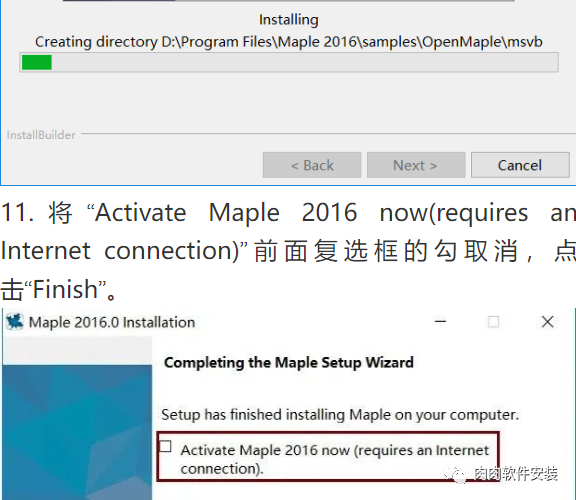Click the disabled < Back button
The height and width of the screenshot is (500, 576).
coord(312,165)
